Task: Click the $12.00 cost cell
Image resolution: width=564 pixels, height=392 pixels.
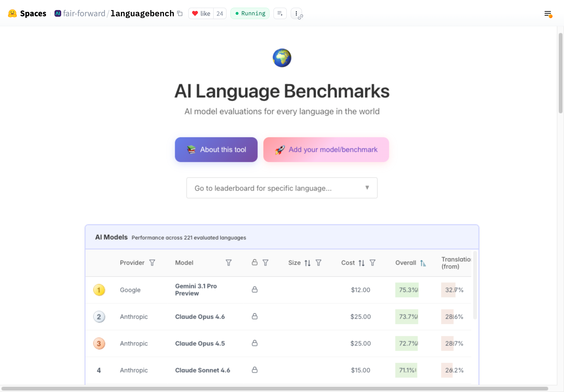Action: point(360,290)
